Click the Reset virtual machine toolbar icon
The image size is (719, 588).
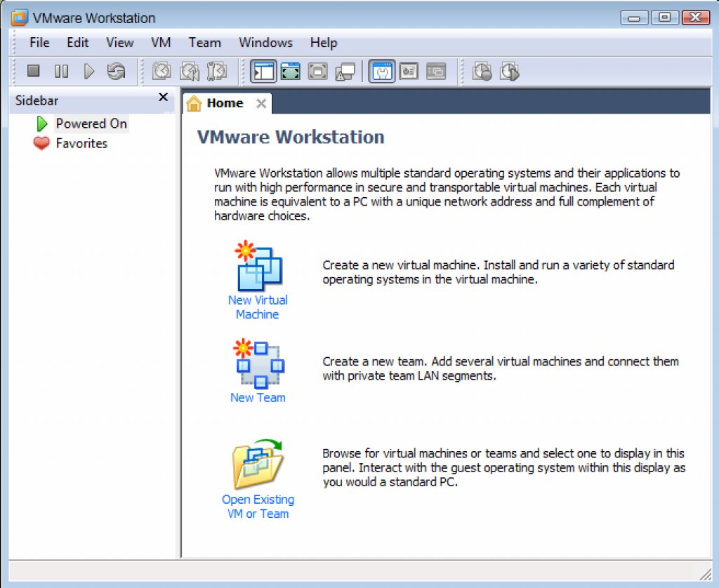pos(116,71)
